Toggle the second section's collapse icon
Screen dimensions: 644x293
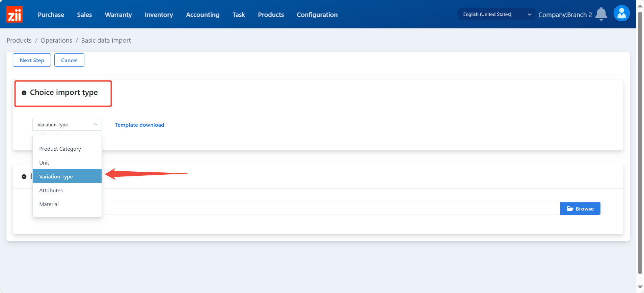click(24, 176)
